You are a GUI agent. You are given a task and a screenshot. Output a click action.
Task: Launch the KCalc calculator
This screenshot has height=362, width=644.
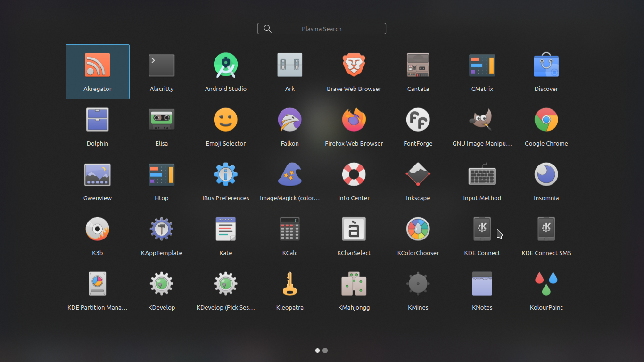click(290, 236)
